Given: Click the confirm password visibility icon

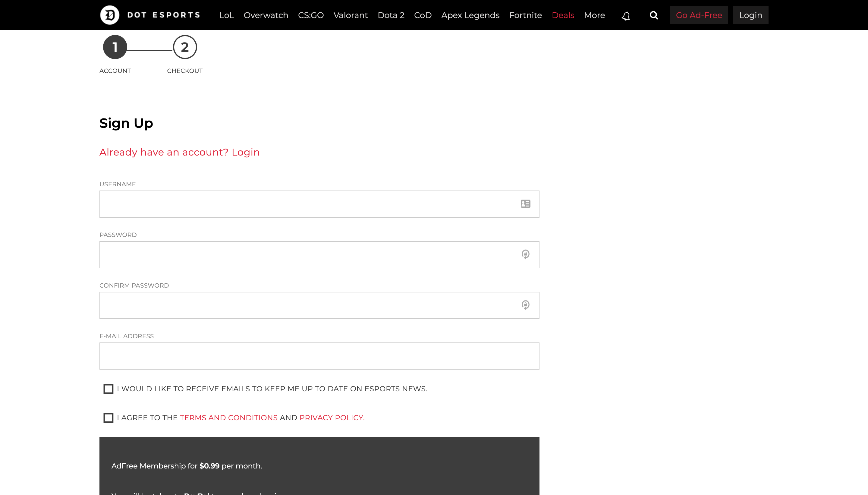Looking at the screenshot, I should [x=526, y=305].
